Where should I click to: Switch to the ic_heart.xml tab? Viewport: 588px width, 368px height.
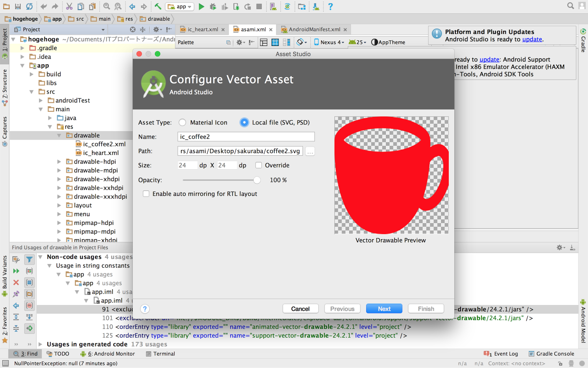[202, 29]
